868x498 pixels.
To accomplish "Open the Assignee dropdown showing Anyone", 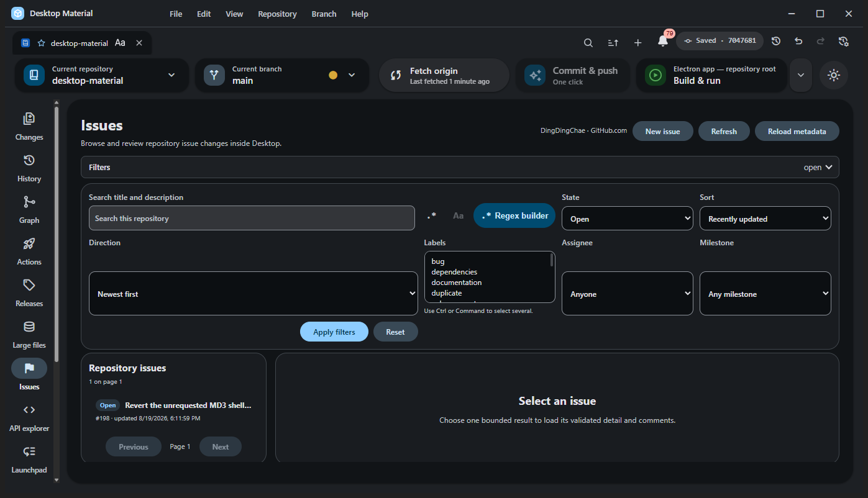I will (628, 294).
